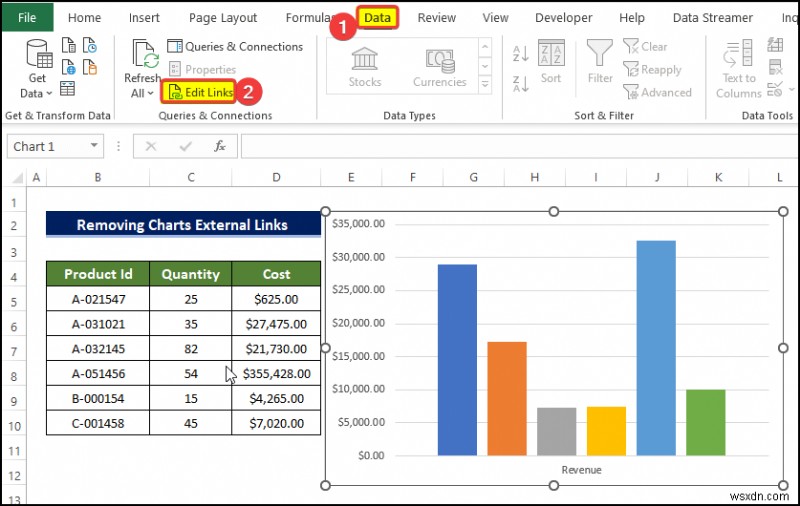Viewport: 800px width, 506px height.
Task: Click the orange chart bar
Action: (507, 398)
